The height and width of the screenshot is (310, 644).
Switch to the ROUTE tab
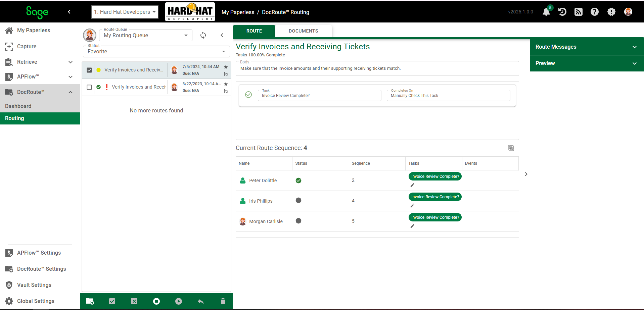click(x=254, y=31)
